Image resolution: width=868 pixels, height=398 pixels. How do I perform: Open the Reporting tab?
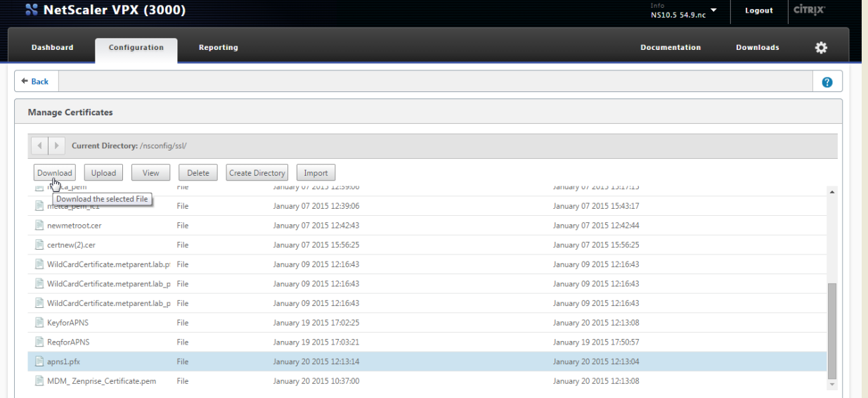click(218, 48)
